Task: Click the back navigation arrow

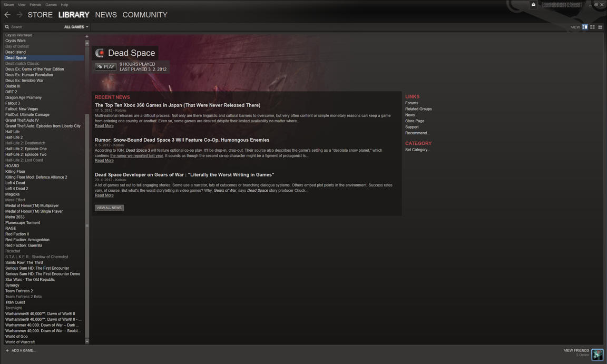Action: tap(7, 15)
